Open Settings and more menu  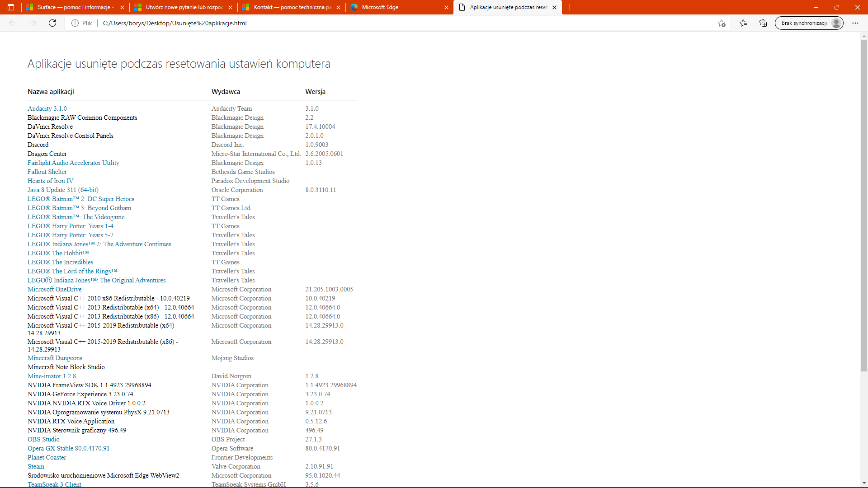855,23
